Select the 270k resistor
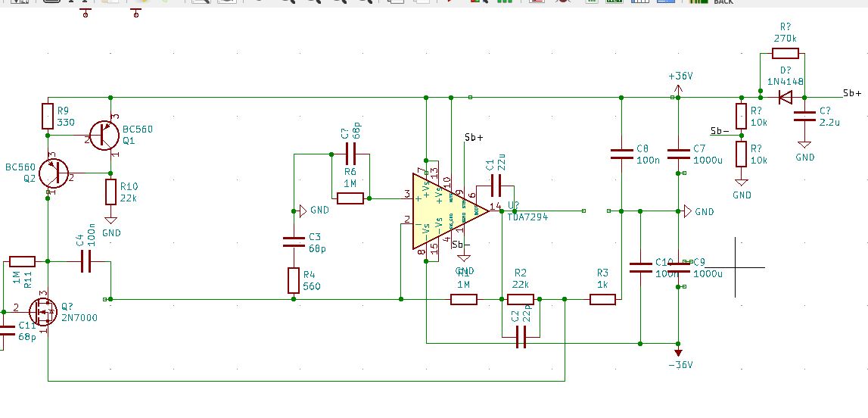868x418 pixels. tap(786, 53)
